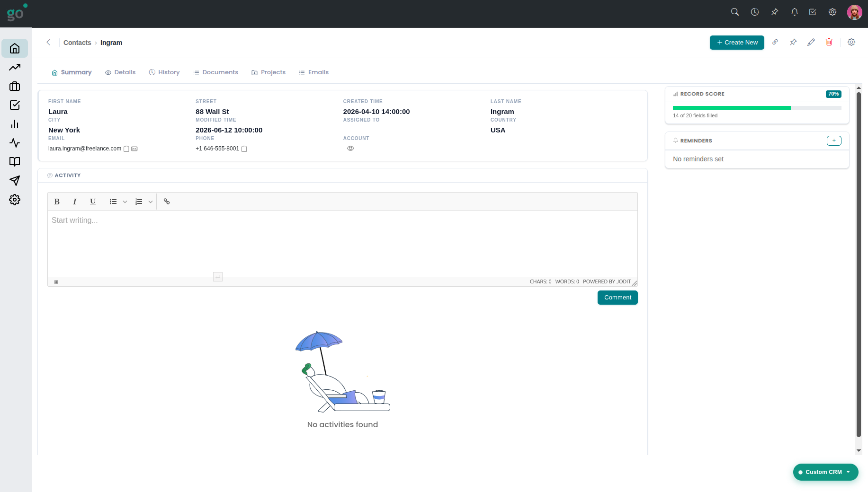
Task: Select the Home icon in sidebar
Action: point(15,48)
